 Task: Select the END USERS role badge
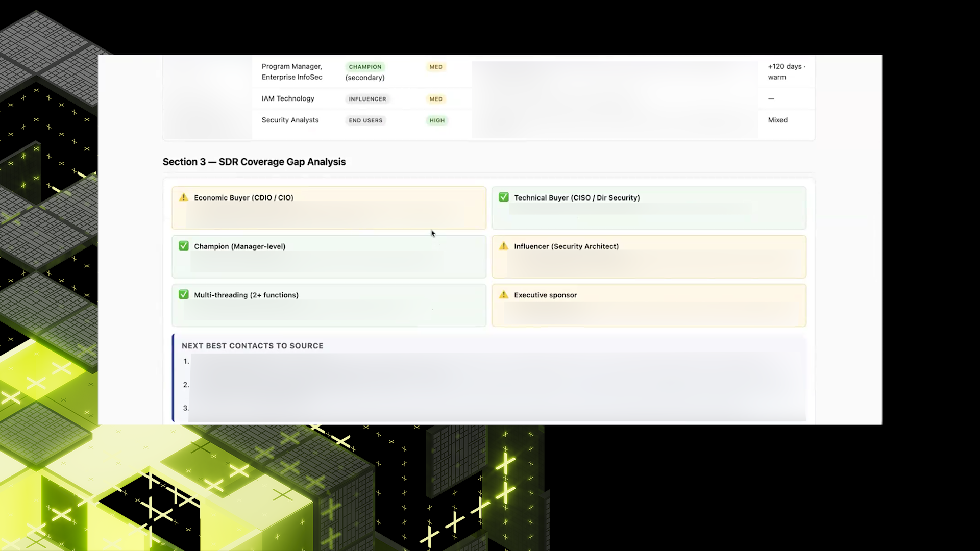(x=365, y=120)
